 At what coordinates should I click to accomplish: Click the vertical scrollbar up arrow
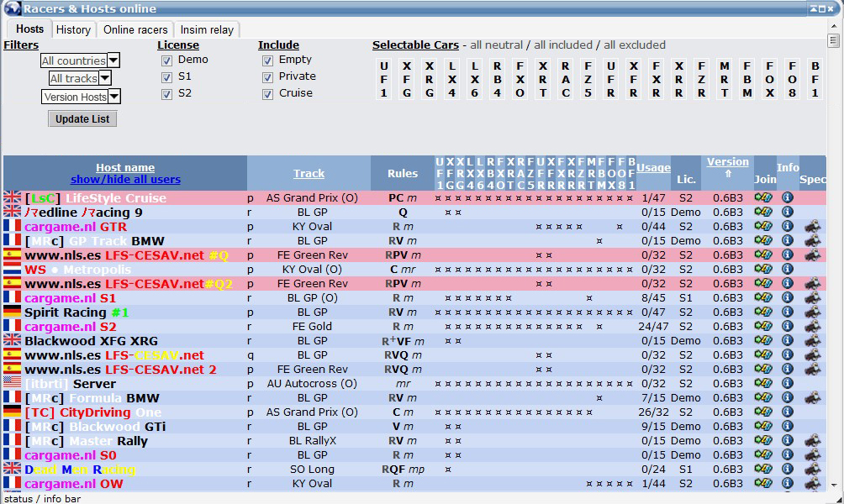[x=834, y=26]
